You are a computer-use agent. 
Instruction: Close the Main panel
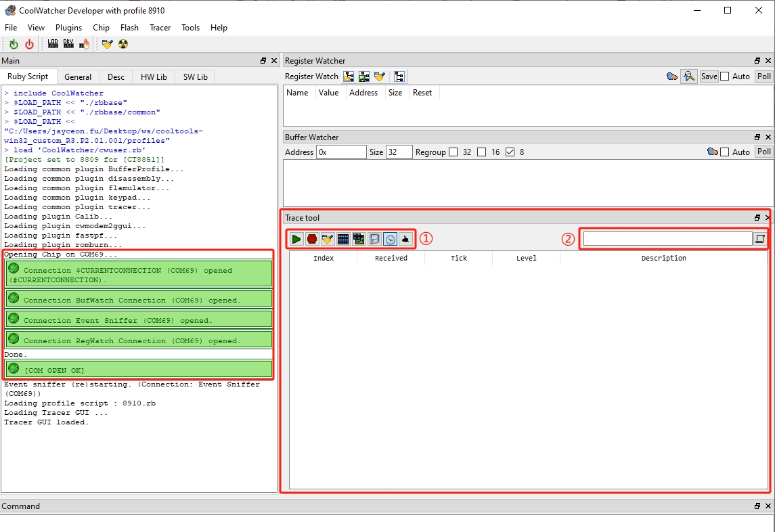pyautogui.click(x=274, y=61)
